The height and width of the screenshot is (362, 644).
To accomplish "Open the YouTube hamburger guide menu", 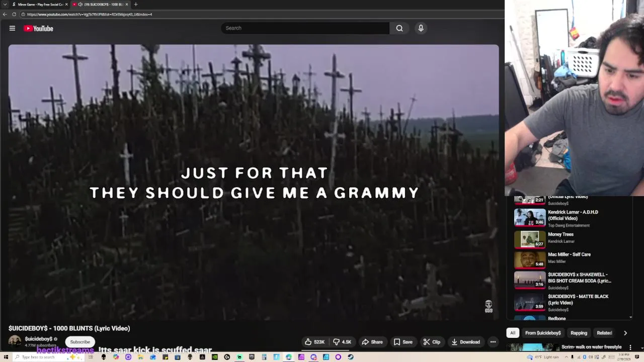I will click(12, 28).
